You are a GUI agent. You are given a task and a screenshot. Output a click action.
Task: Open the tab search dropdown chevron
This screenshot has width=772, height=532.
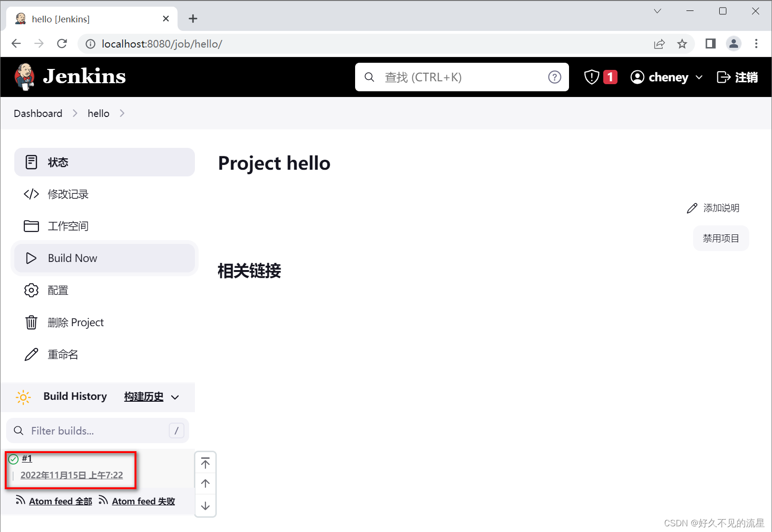point(657,11)
